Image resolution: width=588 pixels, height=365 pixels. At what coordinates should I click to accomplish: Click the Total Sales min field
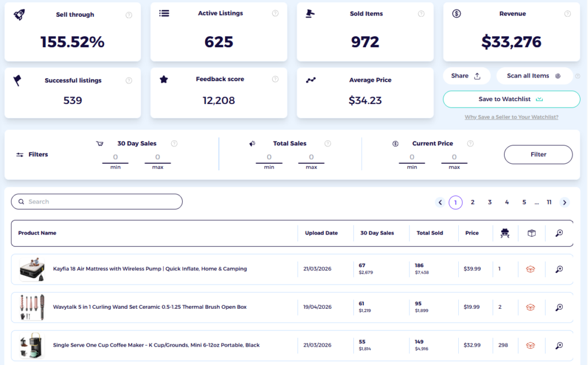269,157
